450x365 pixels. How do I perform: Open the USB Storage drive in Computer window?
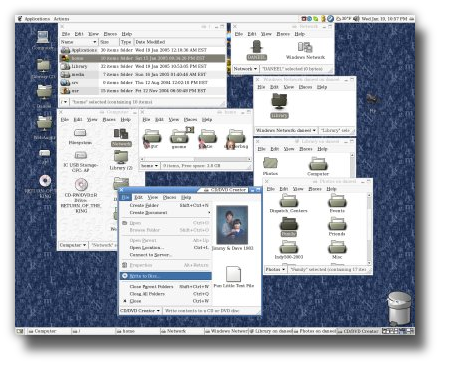[x=80, y=162]
